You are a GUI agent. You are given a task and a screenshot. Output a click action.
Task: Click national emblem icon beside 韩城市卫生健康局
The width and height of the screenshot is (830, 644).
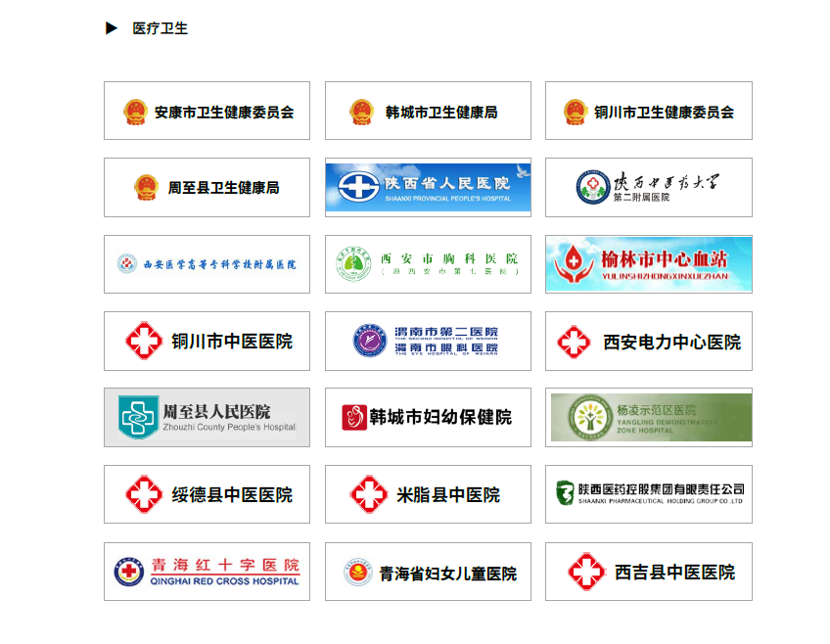tap(361, 112)
